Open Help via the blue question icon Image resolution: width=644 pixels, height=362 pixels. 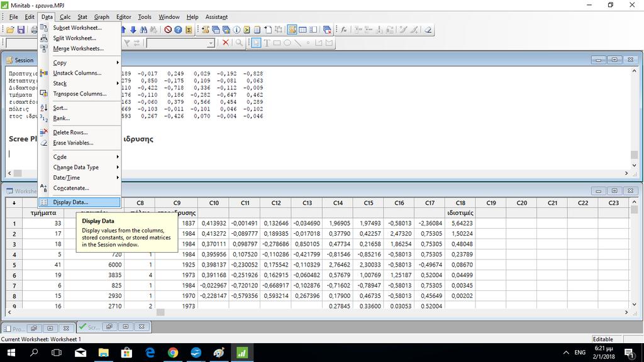tap(178, 30)
